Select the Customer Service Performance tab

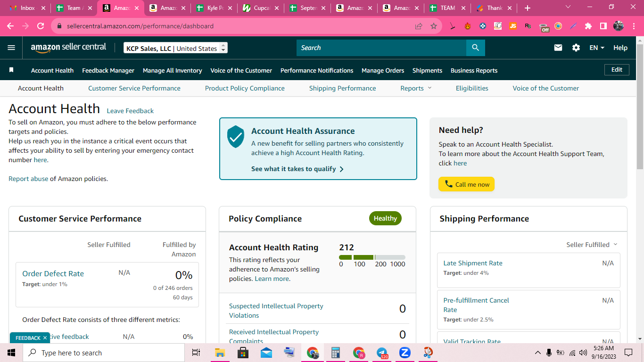134,88
